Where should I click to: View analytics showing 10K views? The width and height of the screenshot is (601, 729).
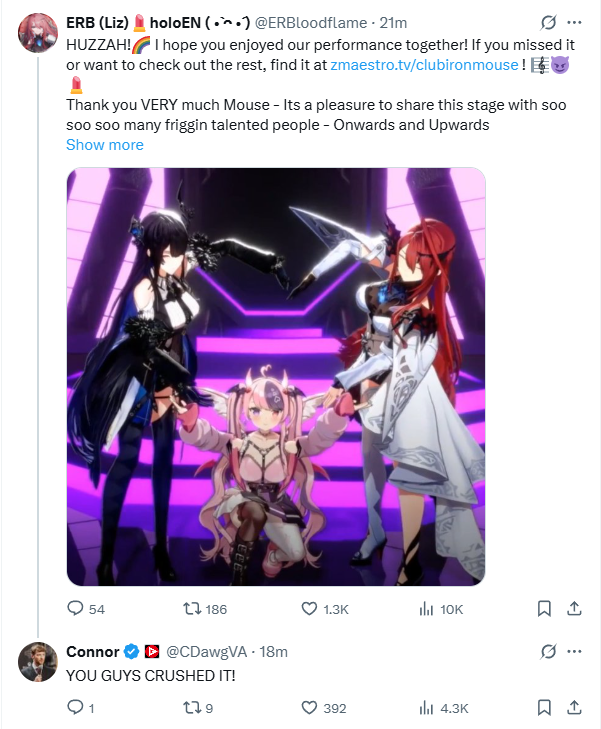(441, 609)
